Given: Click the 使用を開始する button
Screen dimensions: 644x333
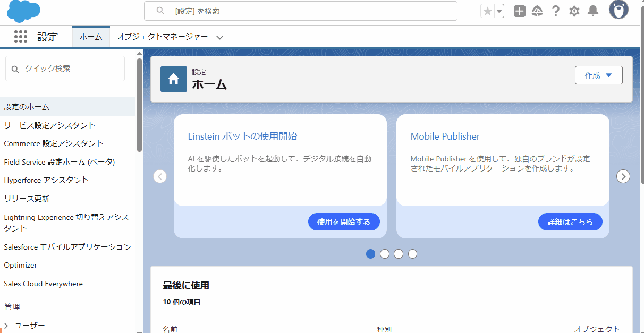Looking at the screenshot, I should 344,222.
